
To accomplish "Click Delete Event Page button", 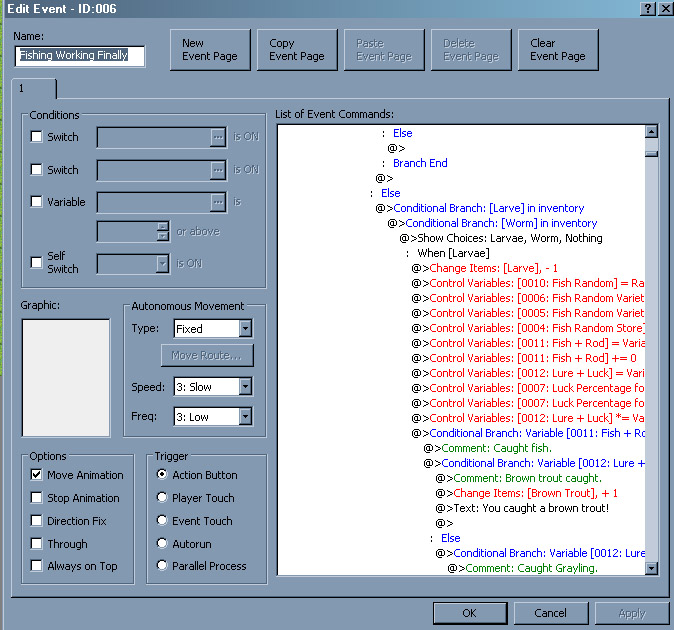I will 471,50.
